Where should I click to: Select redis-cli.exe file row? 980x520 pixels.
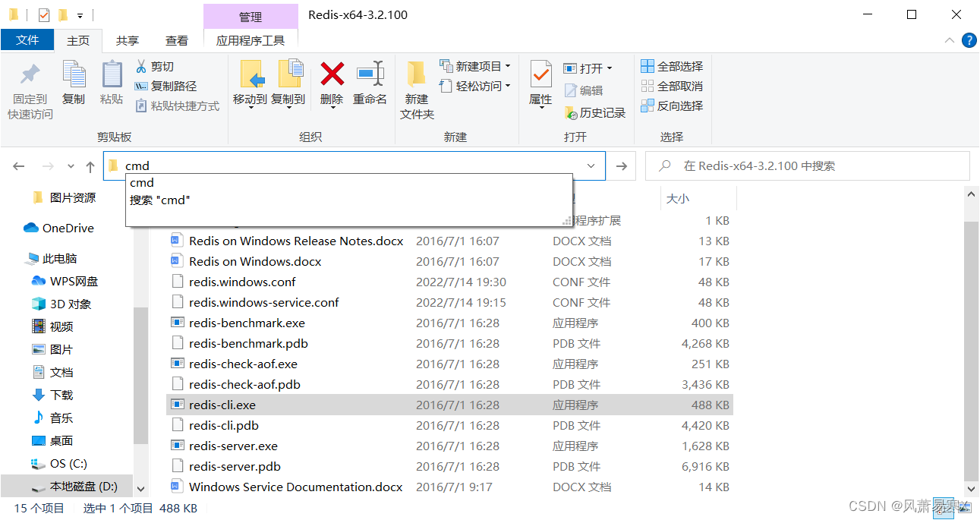(x=449, y=405)
